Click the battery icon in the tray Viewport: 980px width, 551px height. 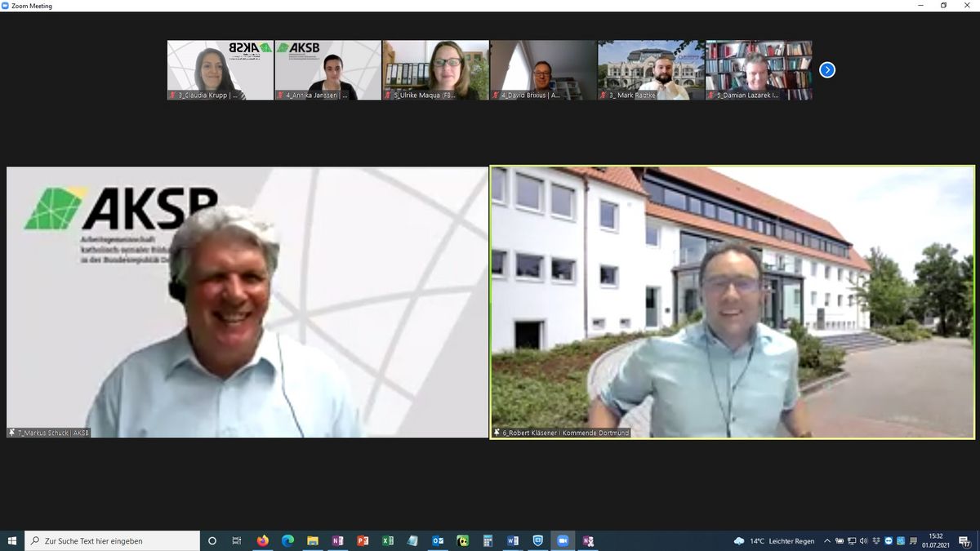840,540
